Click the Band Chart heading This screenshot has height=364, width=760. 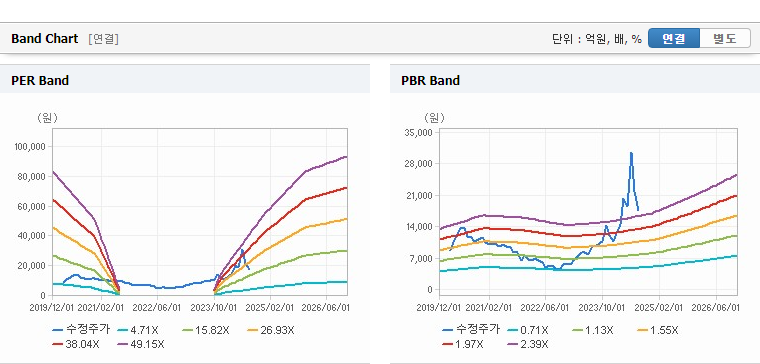(45, 39)
